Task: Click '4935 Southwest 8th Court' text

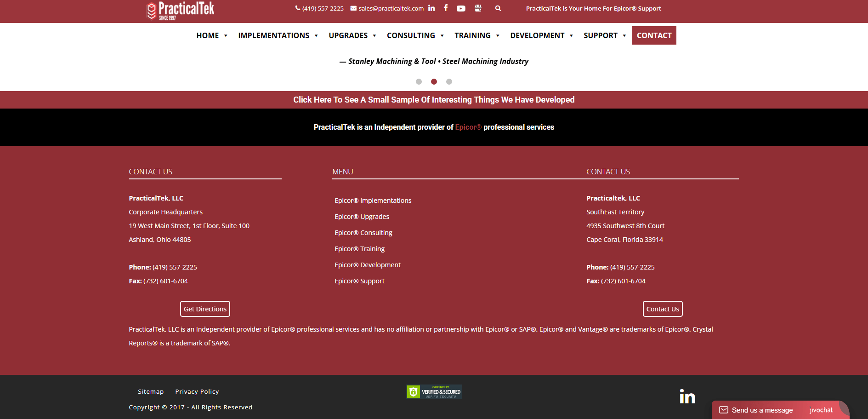Action: pyautogui.click(x=625, y=226)
